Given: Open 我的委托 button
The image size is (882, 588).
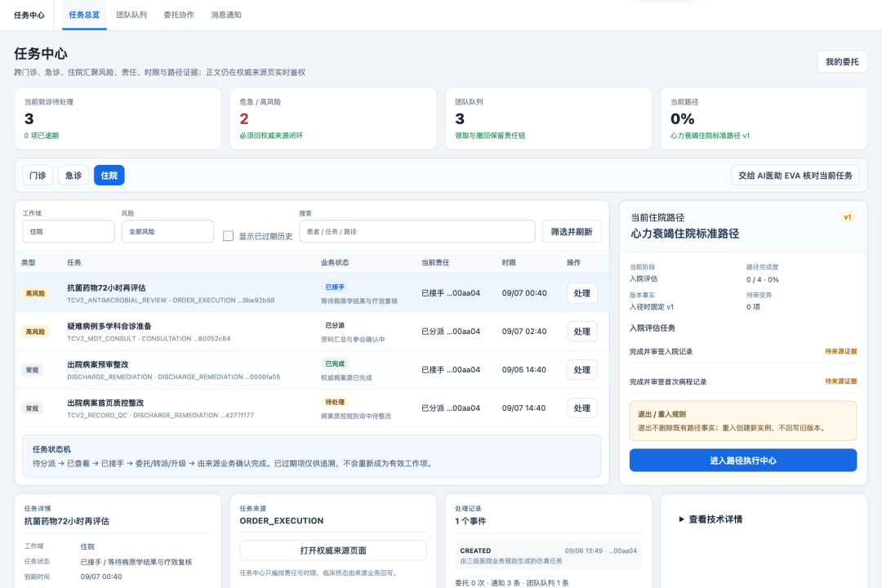Looking at the screenshot, I should click(x=842, y=62).
